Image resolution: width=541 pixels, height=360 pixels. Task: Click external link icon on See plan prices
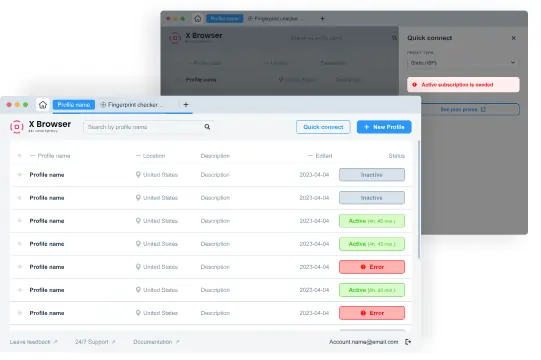[483, 109]
